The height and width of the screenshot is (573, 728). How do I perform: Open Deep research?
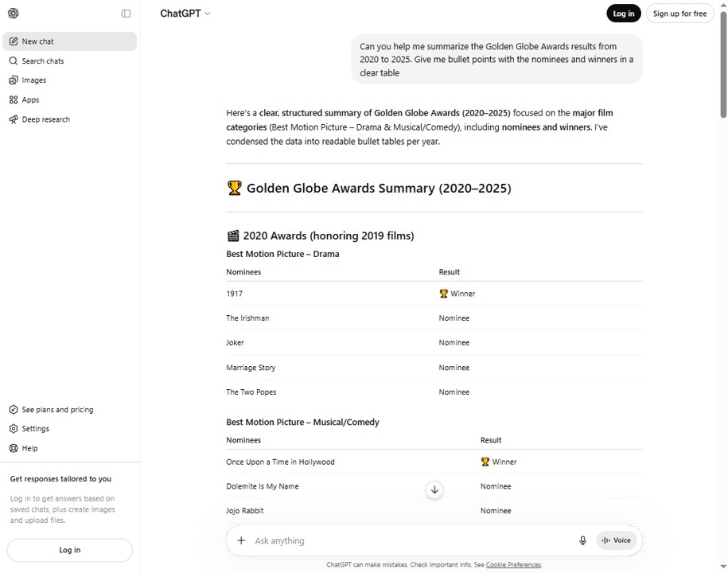pos(70,119)
